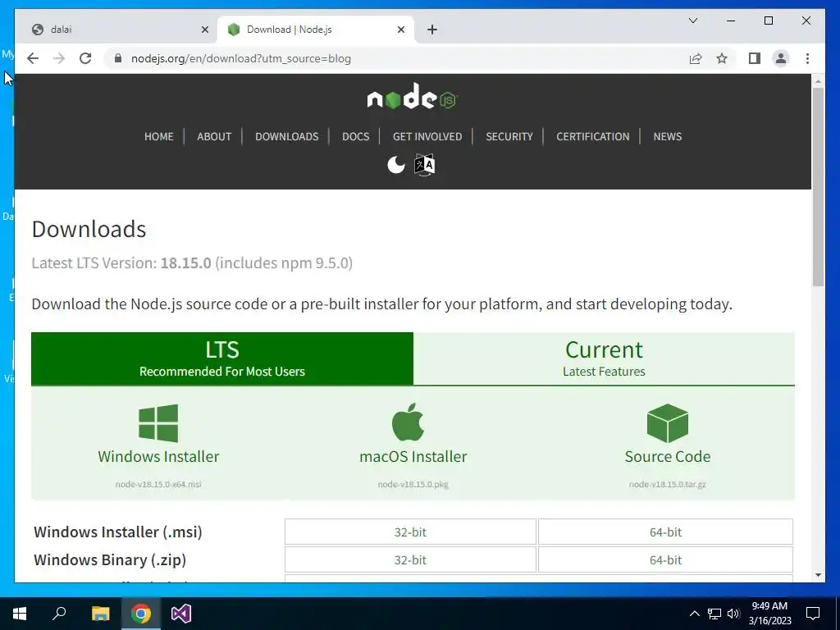Open the language translation icon

coord(424,164)
